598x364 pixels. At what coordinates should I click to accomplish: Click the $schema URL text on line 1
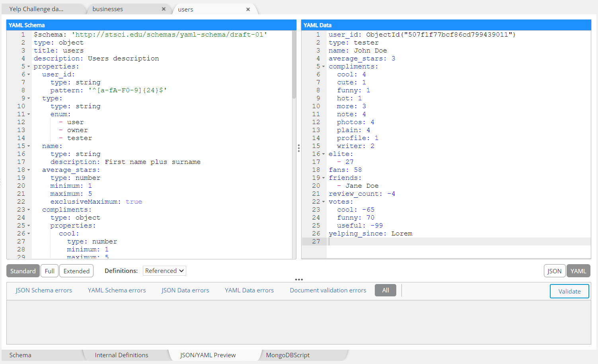[x=169, y=35]
